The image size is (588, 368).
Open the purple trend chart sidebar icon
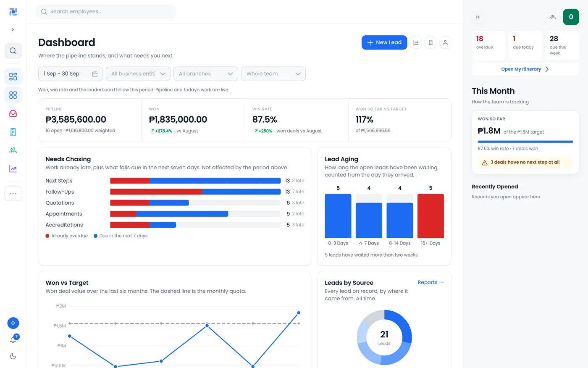coord(13,169)
